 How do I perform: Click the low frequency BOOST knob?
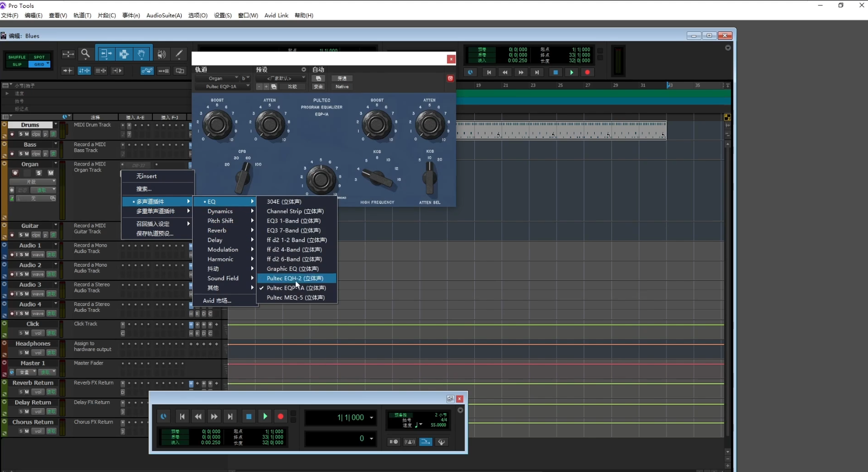(x=217, y=125)
